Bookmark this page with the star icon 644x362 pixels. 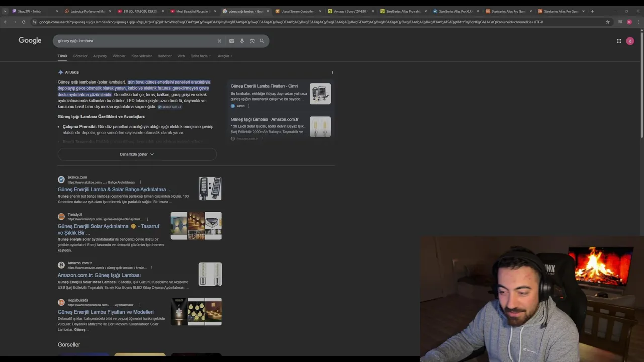[608, 22]
